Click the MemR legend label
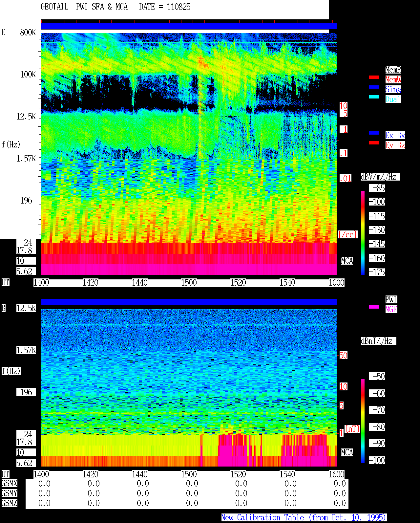This screenshot has width=420, height=523. pos(393,70)
